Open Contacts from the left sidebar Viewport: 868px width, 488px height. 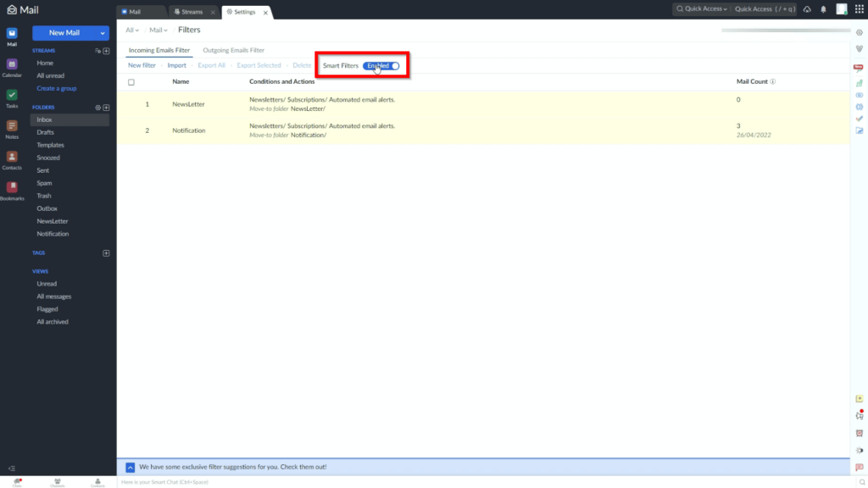11,158
